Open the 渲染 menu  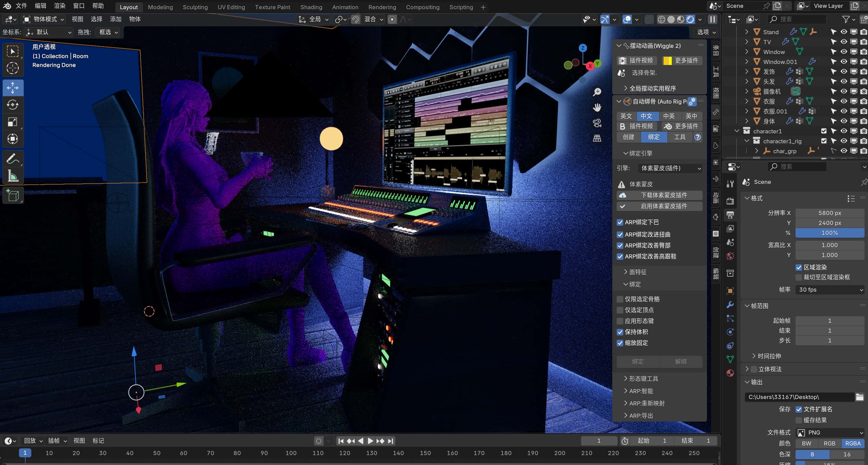pos(59,6)
